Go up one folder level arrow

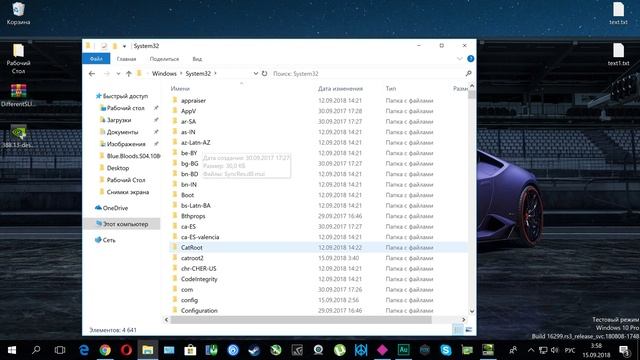129,74
